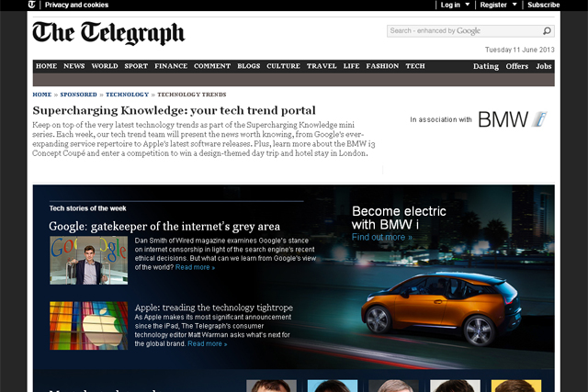Open the FINANCE section
588x392 pixels.
pos(171,66)
